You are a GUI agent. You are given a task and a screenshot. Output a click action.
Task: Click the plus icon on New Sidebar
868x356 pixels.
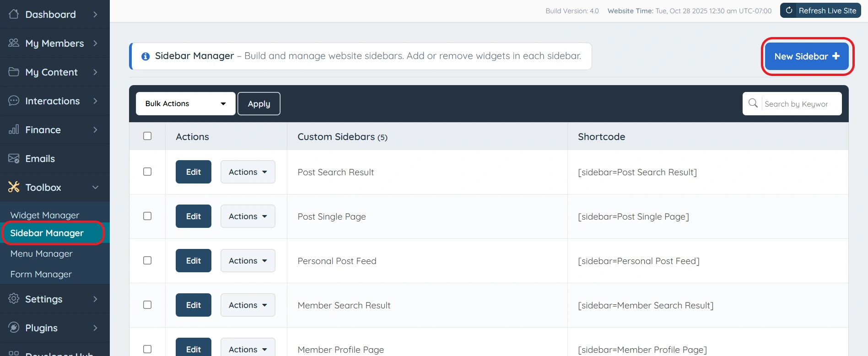(x=836, y=56)
